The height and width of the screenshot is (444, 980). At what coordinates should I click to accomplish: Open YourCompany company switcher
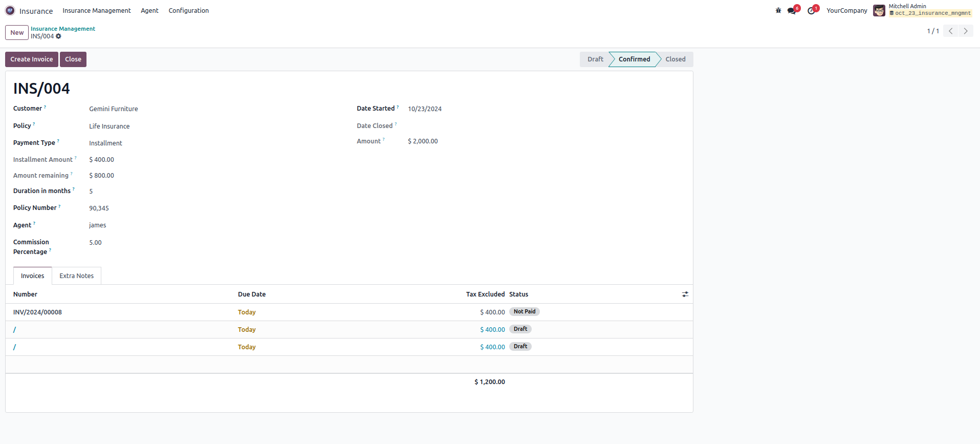(x=847, y=10)
